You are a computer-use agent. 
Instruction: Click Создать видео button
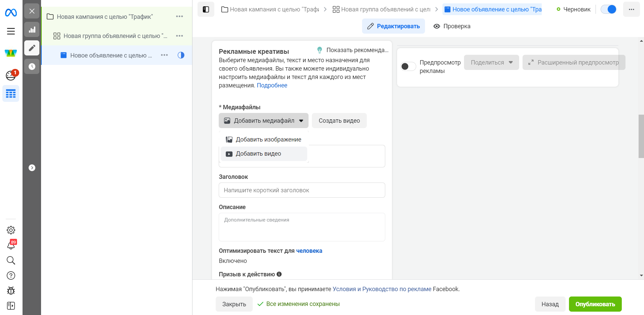point(339,121)
